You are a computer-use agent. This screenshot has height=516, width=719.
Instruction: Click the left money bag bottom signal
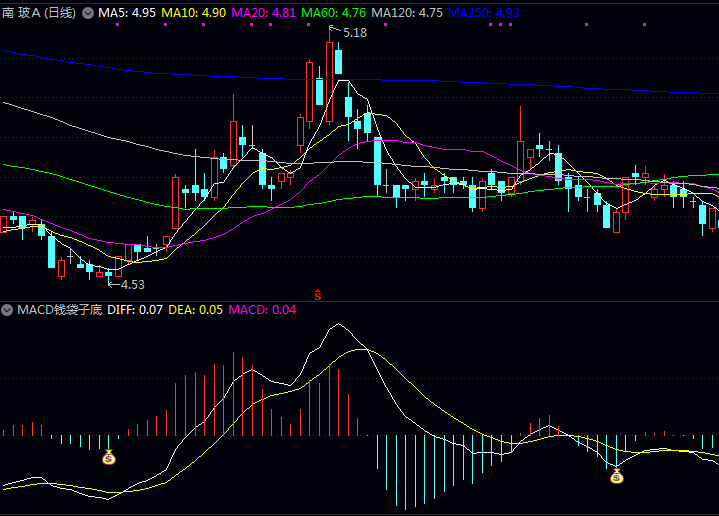tap(109, 458)
